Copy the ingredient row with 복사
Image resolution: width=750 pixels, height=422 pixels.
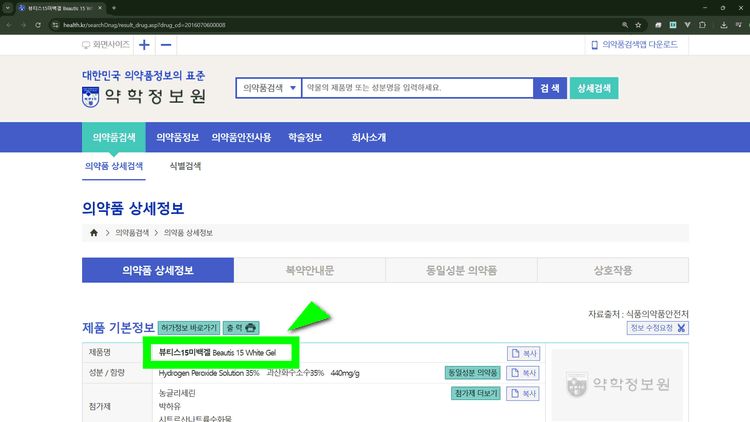click(525, 373)
